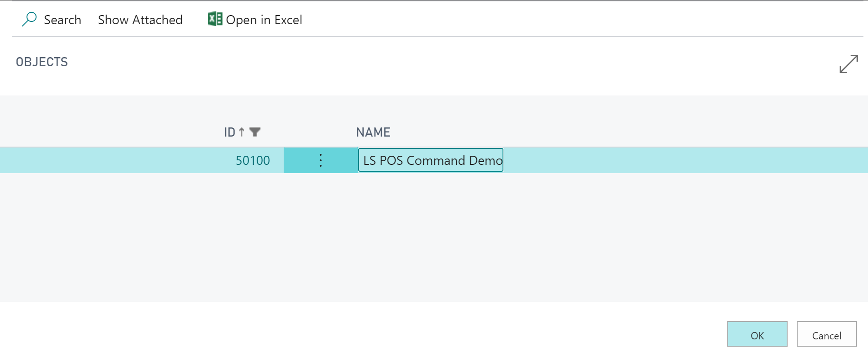Click the LS POS Command Demo name field
Image resolution: width=868 pixels, height=359 pixels.
[x=431, y=160]
